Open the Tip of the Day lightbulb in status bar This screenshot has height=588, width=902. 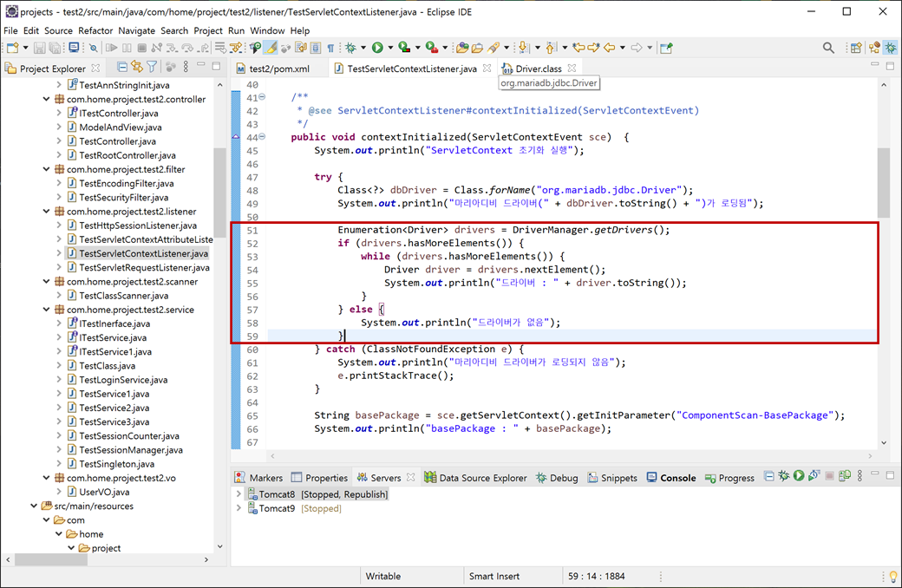pos(892,576)
